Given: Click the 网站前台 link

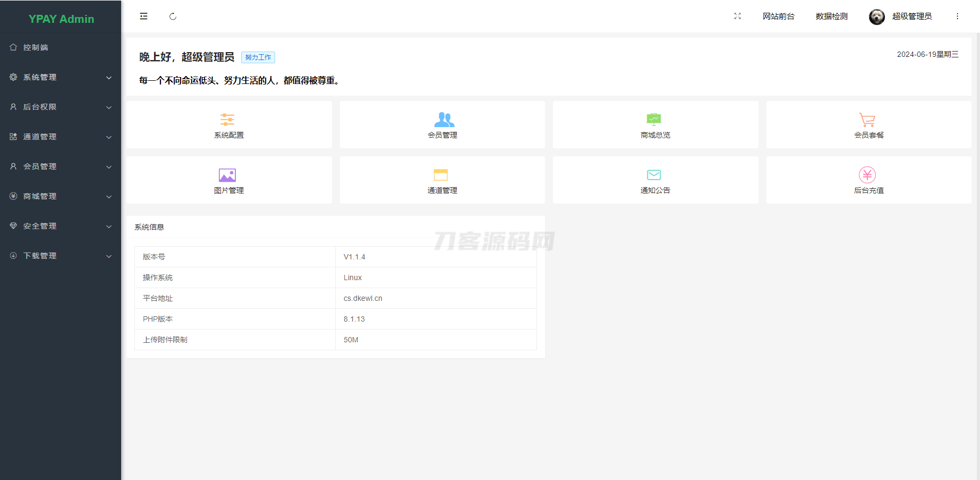Looking at the screenshot, I should coord(778,16).
